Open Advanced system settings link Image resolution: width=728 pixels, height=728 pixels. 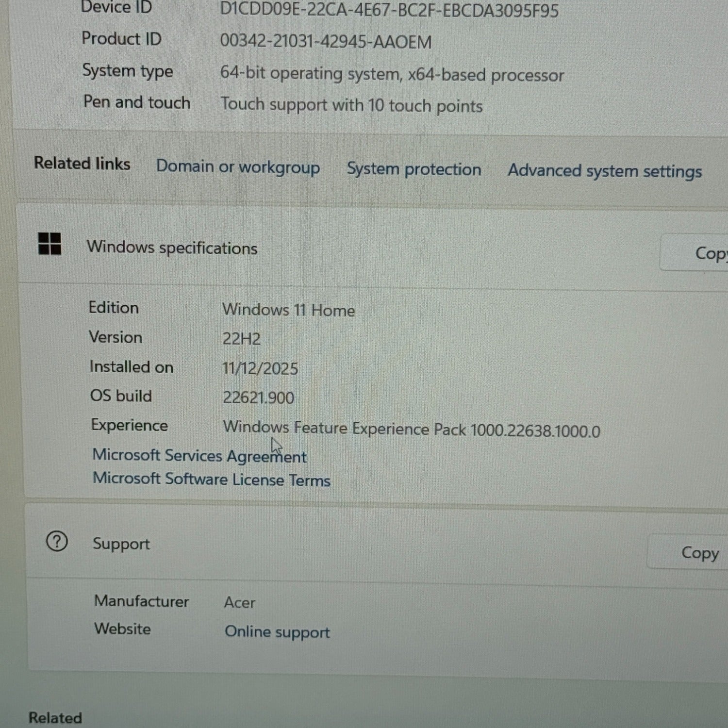coord(604,171)
